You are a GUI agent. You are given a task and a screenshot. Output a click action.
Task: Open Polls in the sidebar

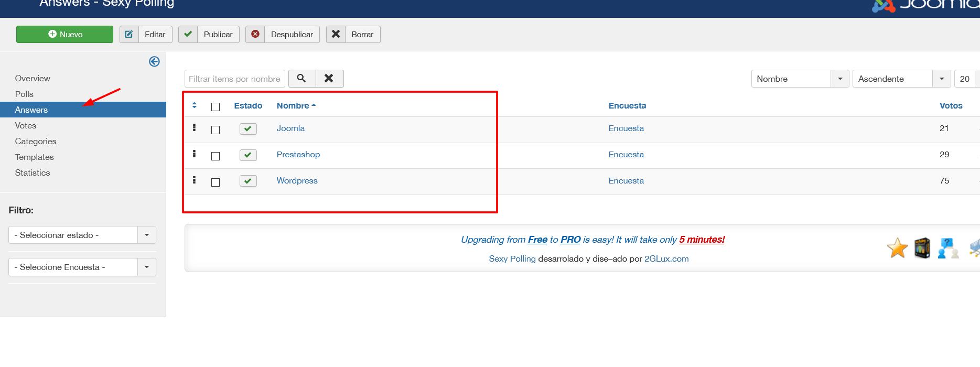click(x=24, y=94)
